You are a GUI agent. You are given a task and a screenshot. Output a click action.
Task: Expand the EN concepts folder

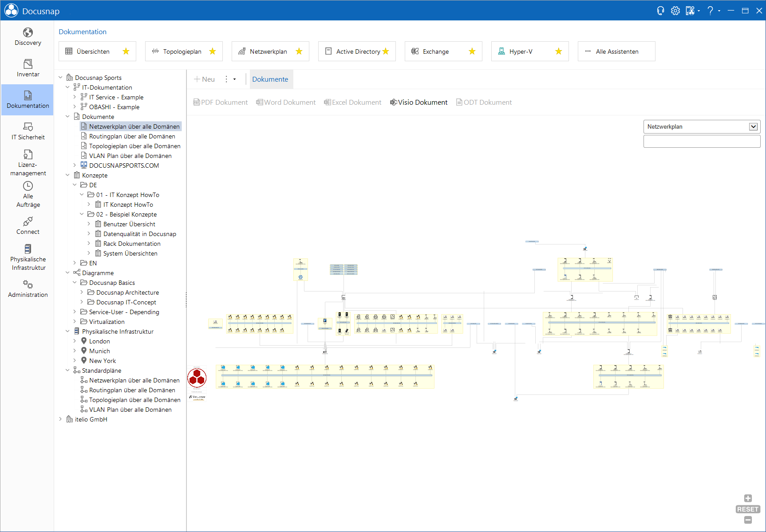(75, 263)
